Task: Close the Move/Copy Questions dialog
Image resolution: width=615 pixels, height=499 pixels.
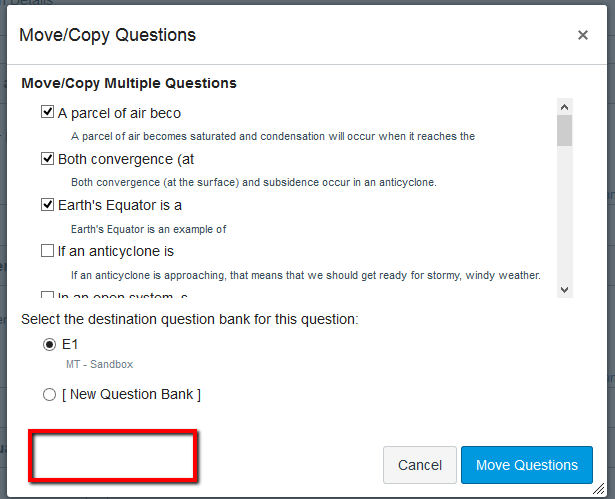Action: (x=583, y=35)
